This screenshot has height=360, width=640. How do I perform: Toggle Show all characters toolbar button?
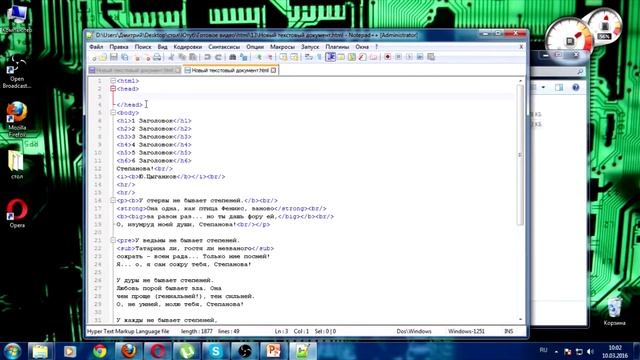[319, 58]
